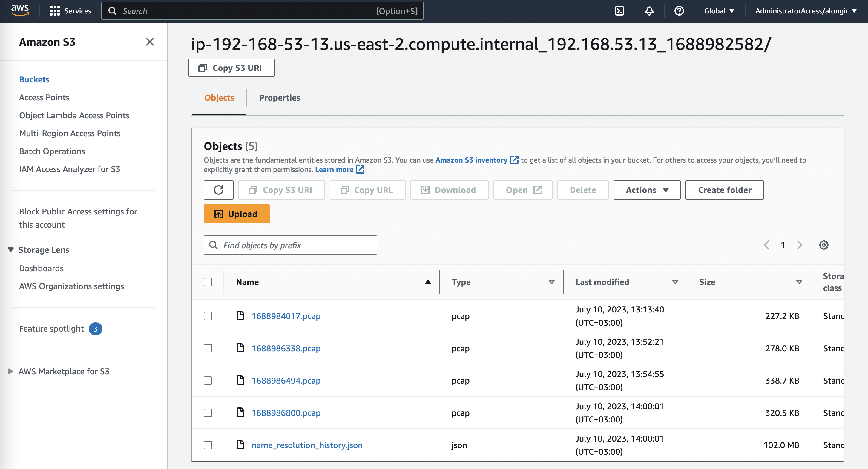Open the notifications bell
The width and height of the screenshot is (868, 469).
[x=649, y=11]
